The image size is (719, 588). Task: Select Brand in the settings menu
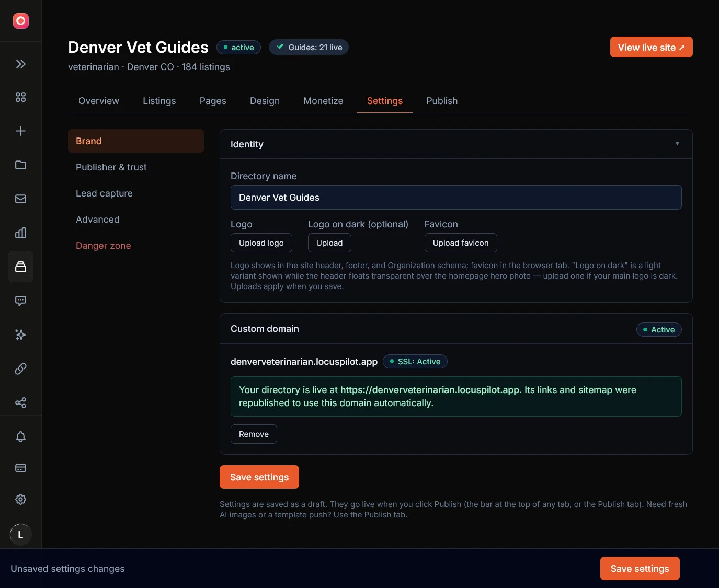point(136,141)
